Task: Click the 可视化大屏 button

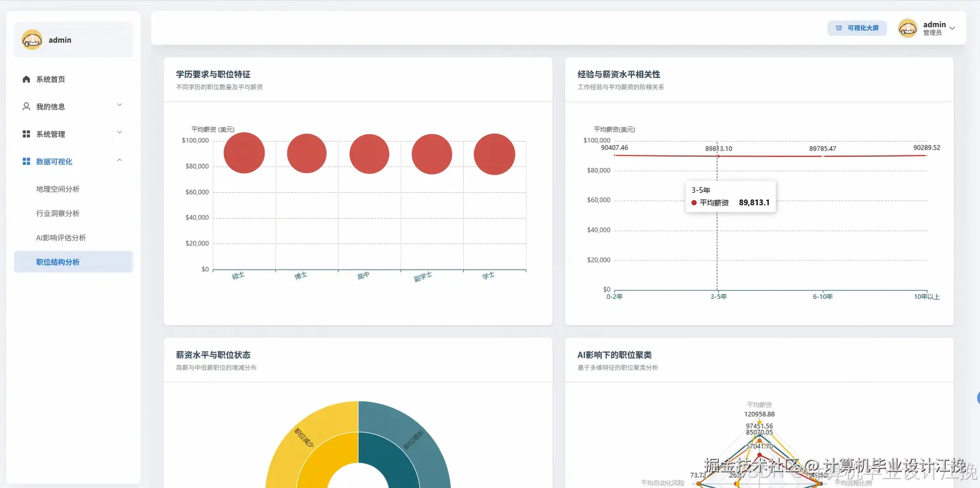Action: pyautogui.click(x=857, y=28)
